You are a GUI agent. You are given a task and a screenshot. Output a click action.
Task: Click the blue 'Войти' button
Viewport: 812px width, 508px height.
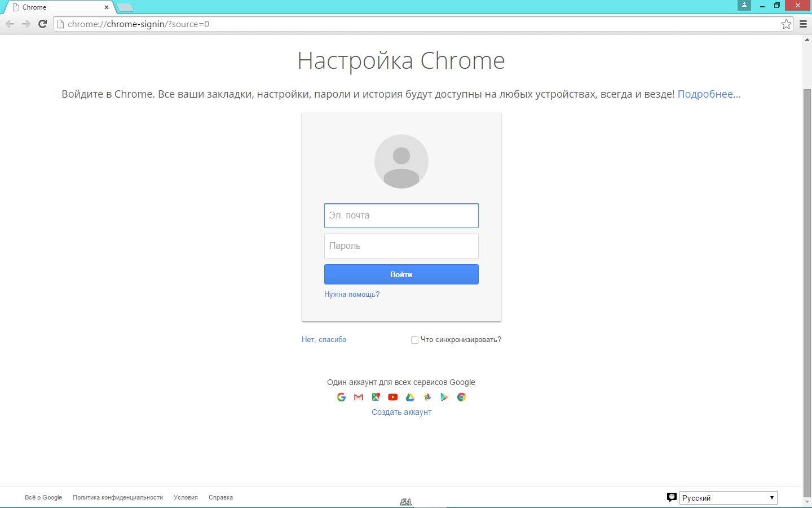click(x=401, y=274)
